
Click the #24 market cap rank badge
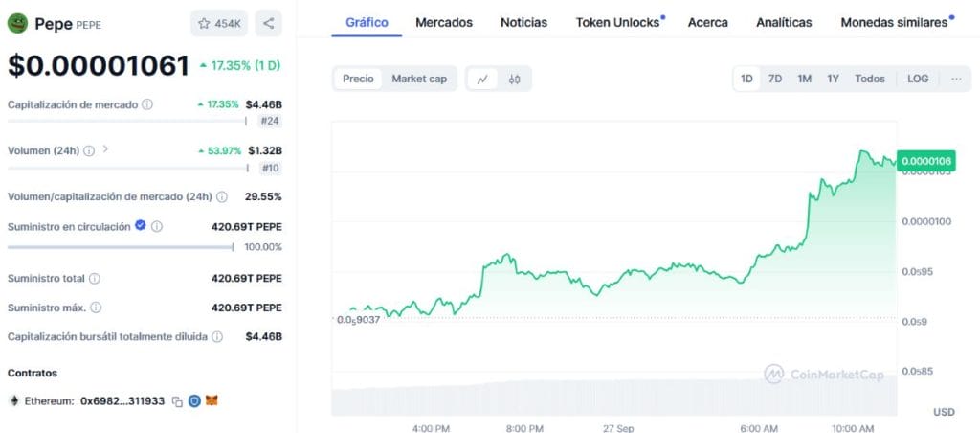tap(269, 122)
